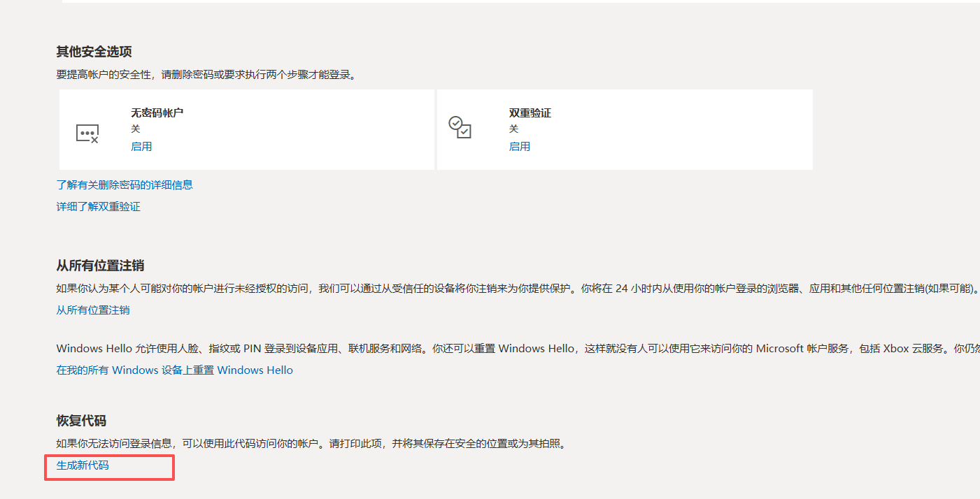Enable 无密码帐户 by clicking 启用
The image size is (980, 499).
pyautogui.click(x=141, y=146)
